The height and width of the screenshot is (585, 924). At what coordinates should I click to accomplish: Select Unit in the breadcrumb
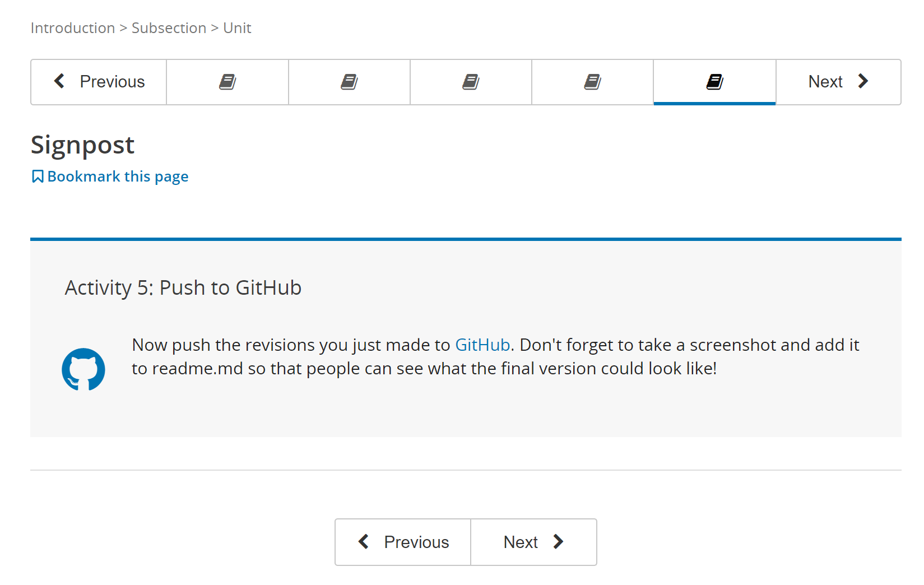[237, 28]
